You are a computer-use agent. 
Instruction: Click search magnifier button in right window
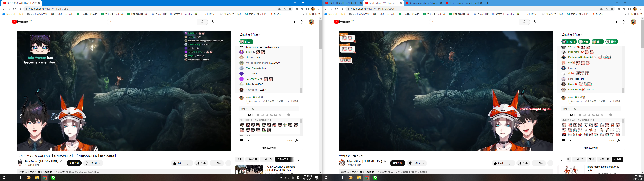tap(524, 22)
